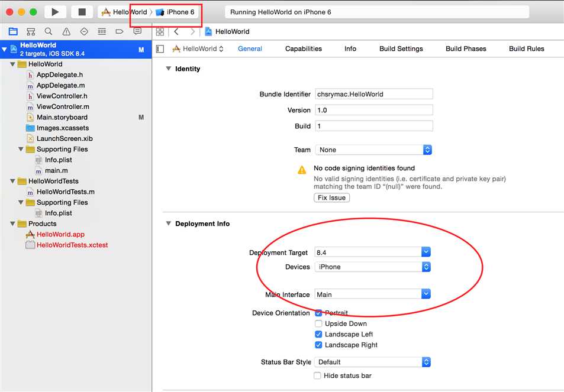Switch to the Build Settings tab

coord(401,49)
